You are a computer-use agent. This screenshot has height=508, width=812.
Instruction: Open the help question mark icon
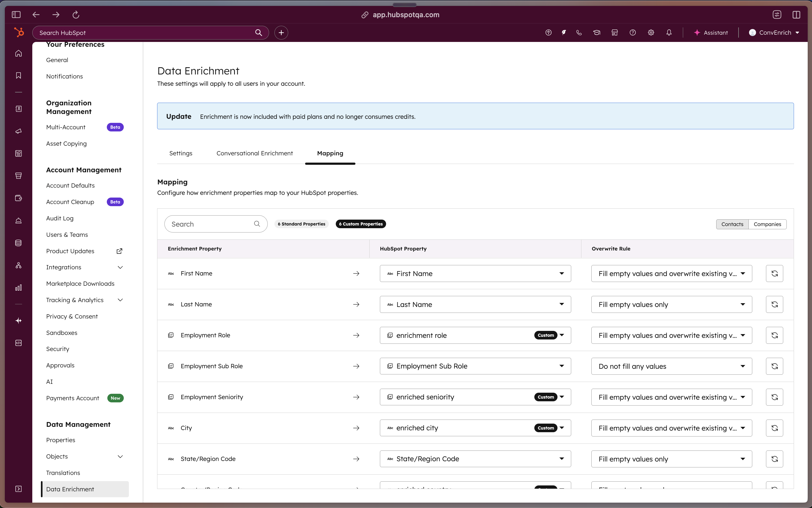click(633, 33)
